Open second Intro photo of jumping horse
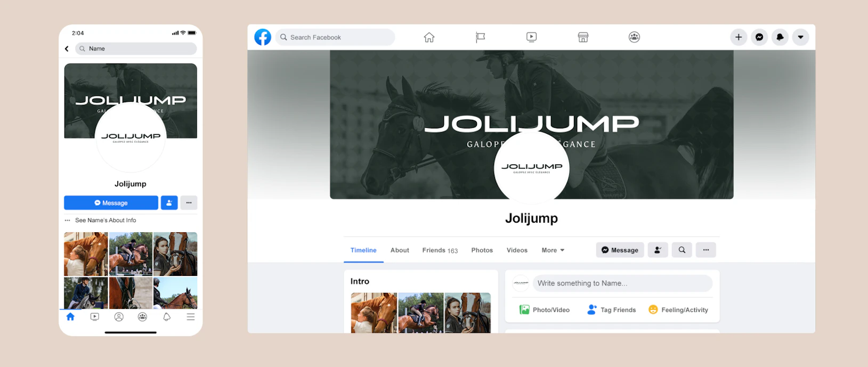 click(421, 313)
